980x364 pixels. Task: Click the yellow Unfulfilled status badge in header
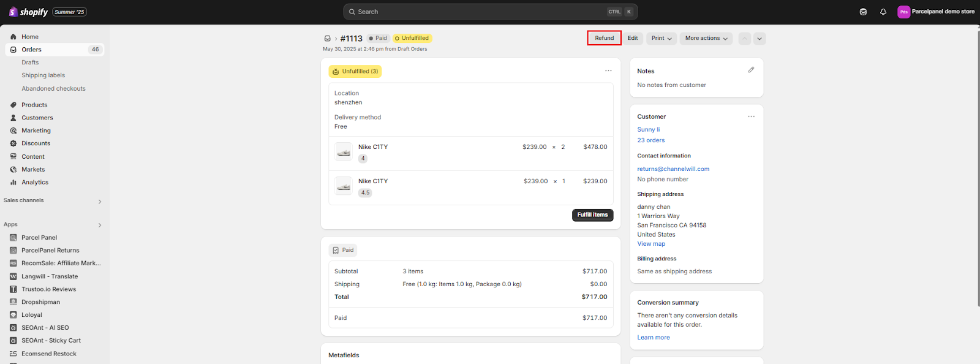point(412,38)
